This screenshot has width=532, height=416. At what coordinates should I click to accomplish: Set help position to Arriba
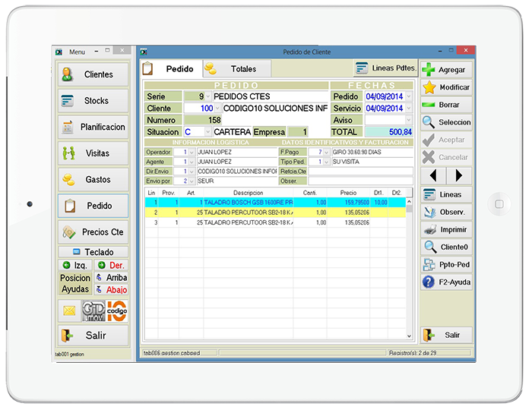coord(111,278)
